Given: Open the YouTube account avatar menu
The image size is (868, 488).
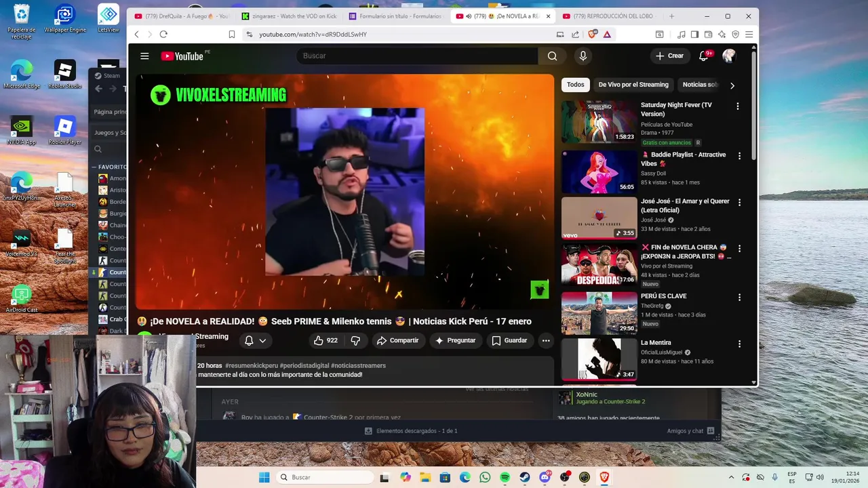Looking at the screenshot, I should click(729, 56).
